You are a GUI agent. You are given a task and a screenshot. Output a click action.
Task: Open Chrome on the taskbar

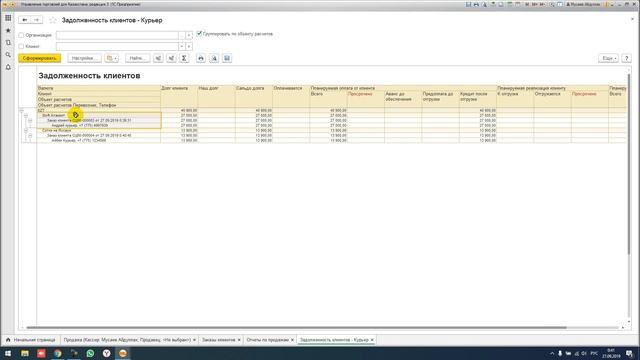pyautogui.click(x=58, y=353)
